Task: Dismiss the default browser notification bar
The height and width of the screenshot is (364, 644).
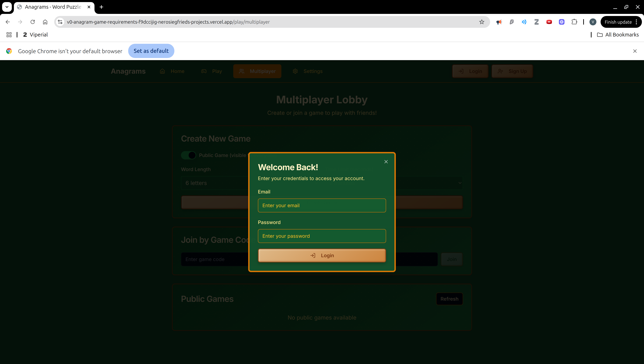Action: 635,51
